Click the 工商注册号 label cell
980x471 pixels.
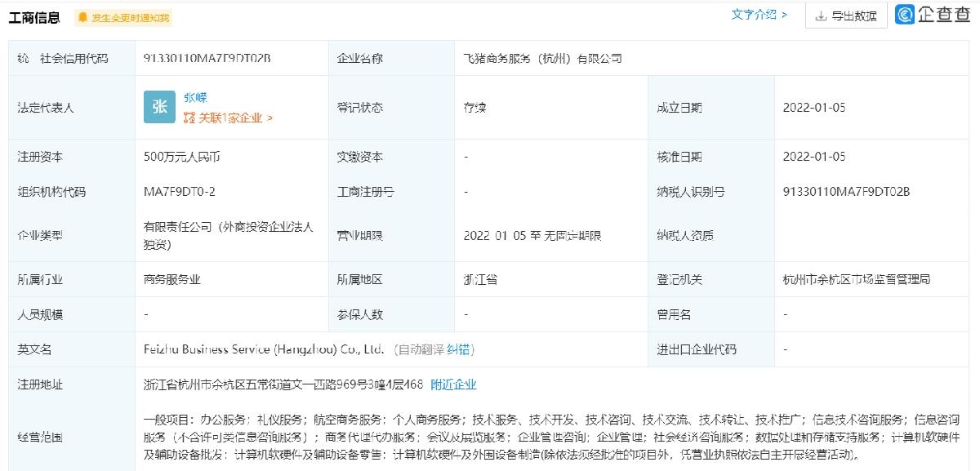[x=391, y=192]
